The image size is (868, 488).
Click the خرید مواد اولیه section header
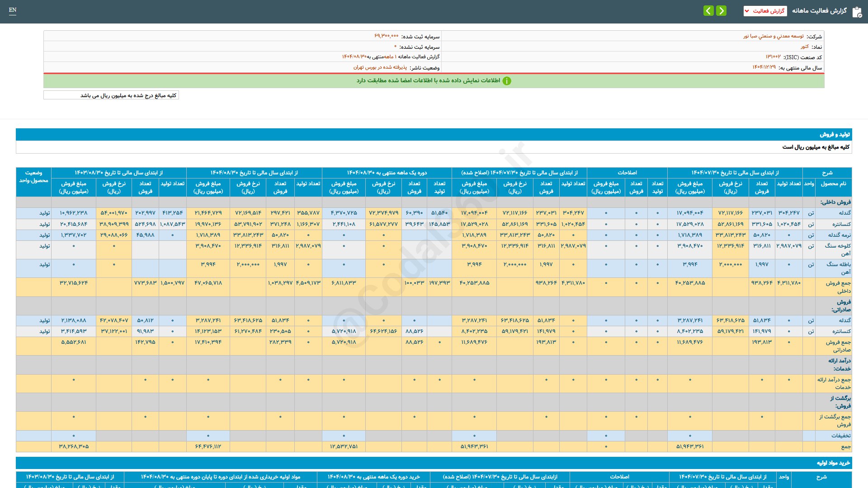pyautogui.click(x=833, y=463)
